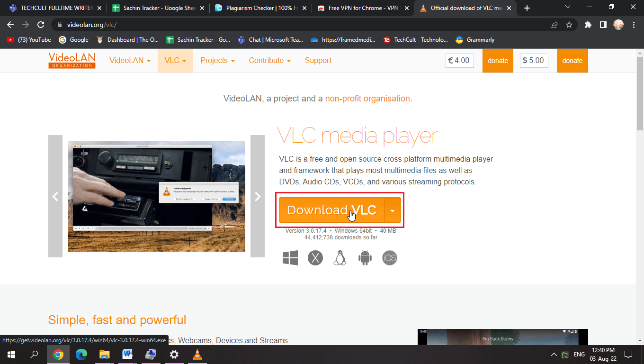Open Chrome extensions puzzle icon
The image size is (644, 364).
[x=588, y=25]
